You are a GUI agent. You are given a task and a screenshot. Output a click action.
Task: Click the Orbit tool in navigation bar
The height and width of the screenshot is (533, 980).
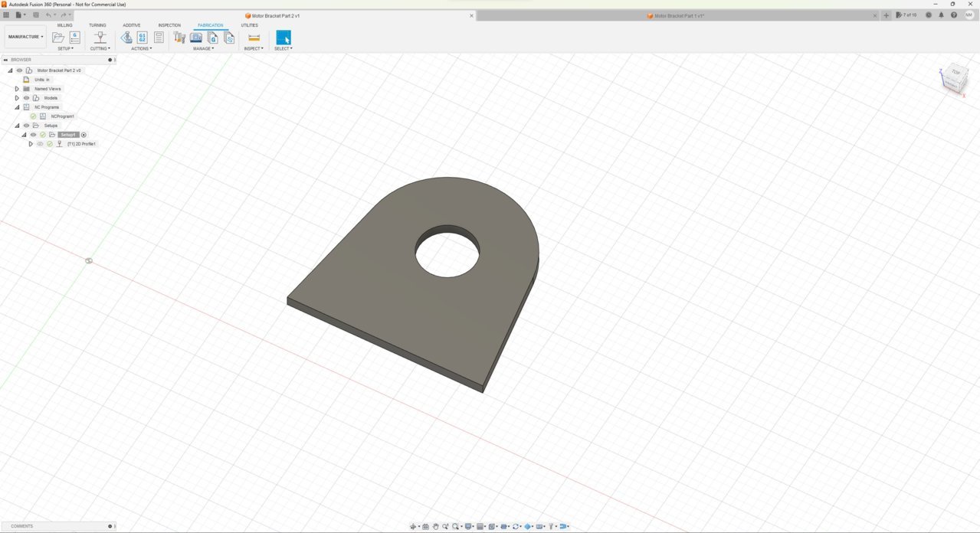click(413, 526)
